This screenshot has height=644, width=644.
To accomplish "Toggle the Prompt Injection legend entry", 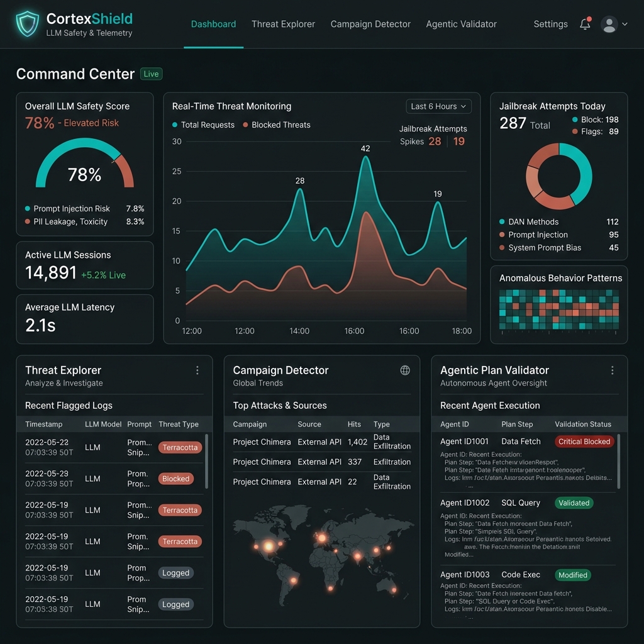I will 533,235.
